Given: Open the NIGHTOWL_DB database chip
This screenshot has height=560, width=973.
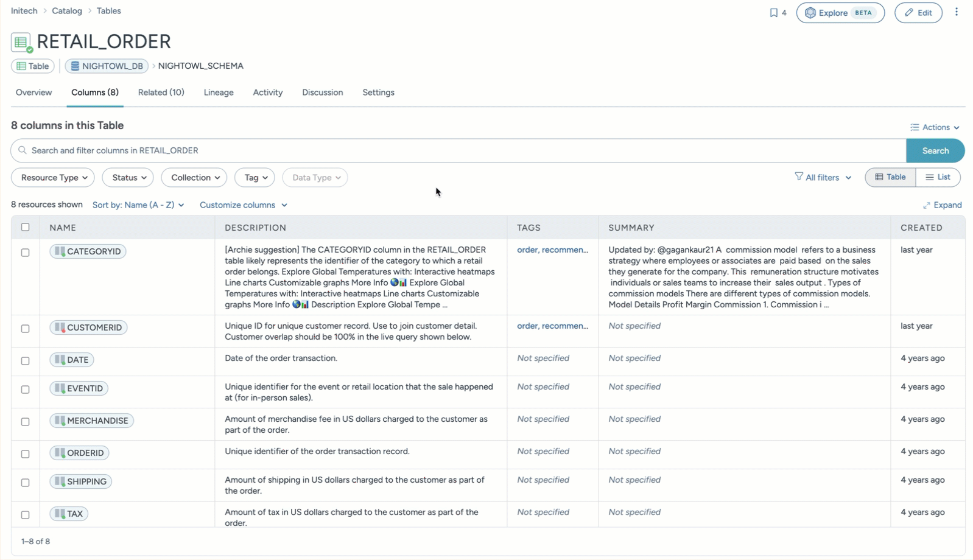Looking at the screenshot, I should (x=107, y=66).
